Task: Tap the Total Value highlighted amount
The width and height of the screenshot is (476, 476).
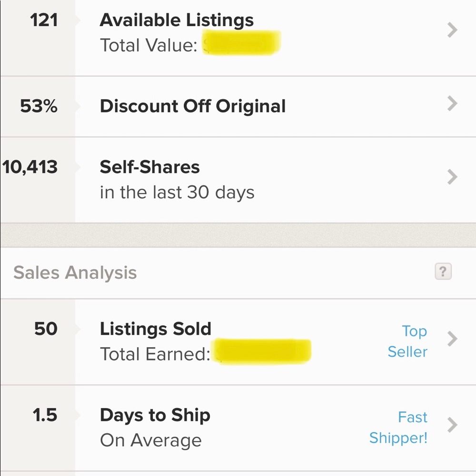Action: click(x=241, y=43)
